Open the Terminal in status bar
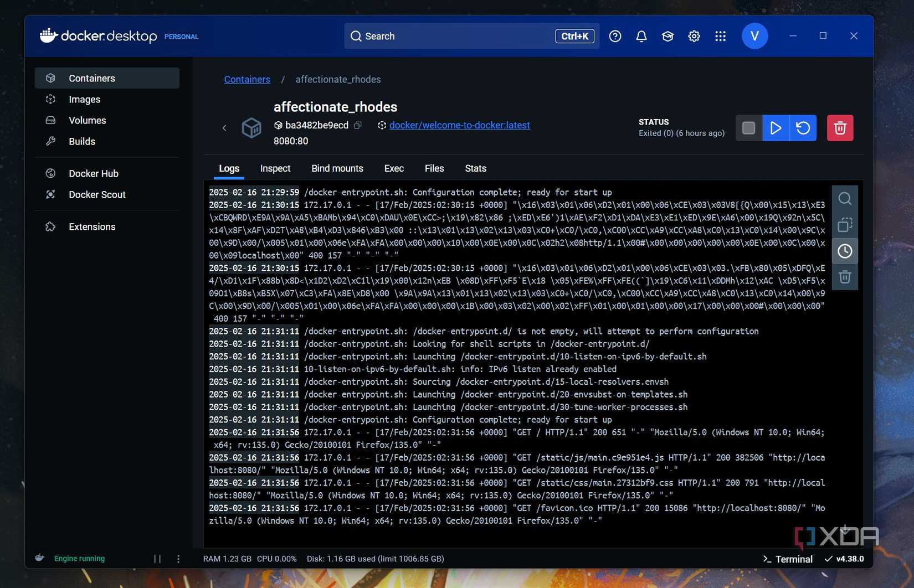 [x=788, y=559]
